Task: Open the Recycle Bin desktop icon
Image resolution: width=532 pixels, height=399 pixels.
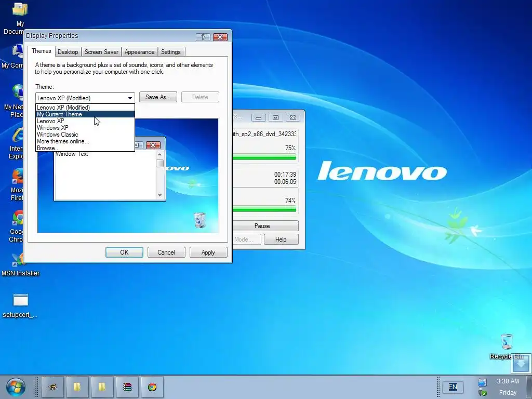Action: (x=507, y=347)
